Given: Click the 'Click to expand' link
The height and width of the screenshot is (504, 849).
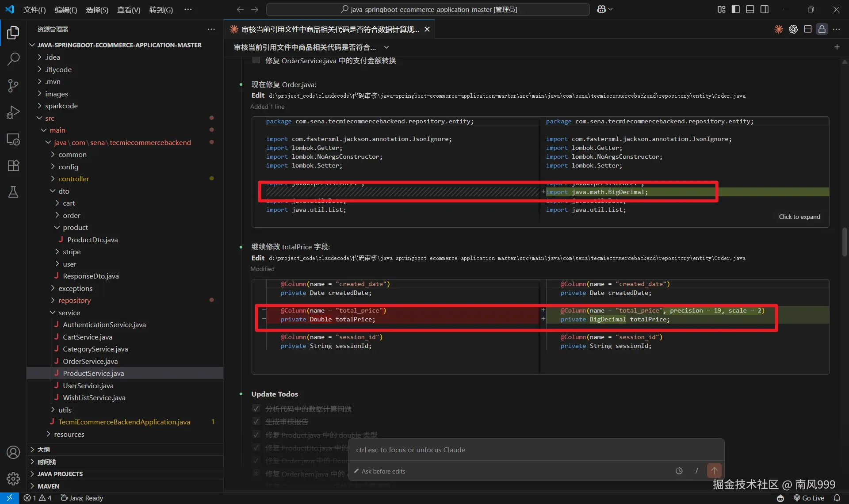Looking at the screenshot, I should (x=799, y=217).
